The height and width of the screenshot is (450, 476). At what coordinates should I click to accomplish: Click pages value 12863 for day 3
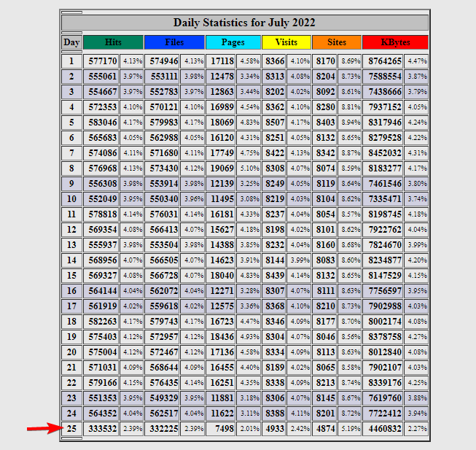point(221,92)
